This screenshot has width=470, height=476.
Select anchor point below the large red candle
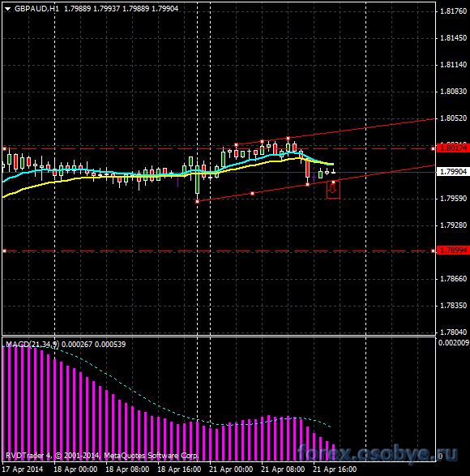[x=307, y=185]
